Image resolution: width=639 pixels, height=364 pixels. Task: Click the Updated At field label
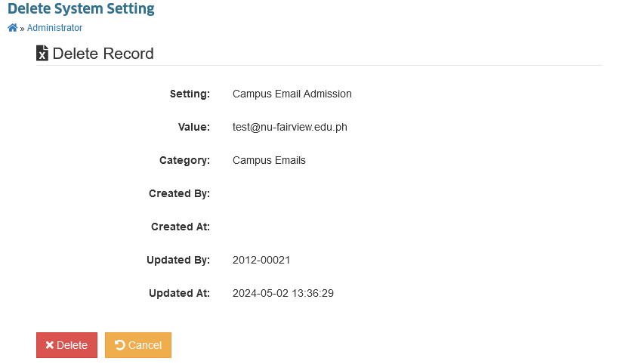coord(179,293)
